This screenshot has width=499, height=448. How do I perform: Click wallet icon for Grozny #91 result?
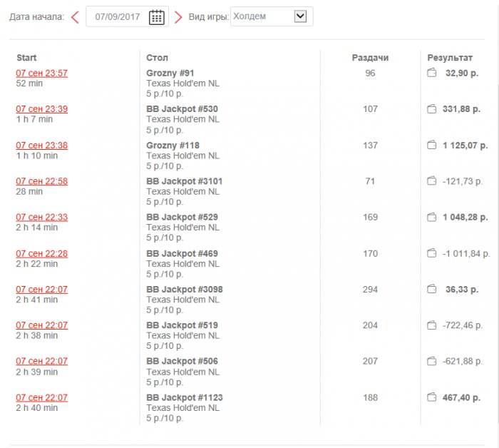[431, 73]
